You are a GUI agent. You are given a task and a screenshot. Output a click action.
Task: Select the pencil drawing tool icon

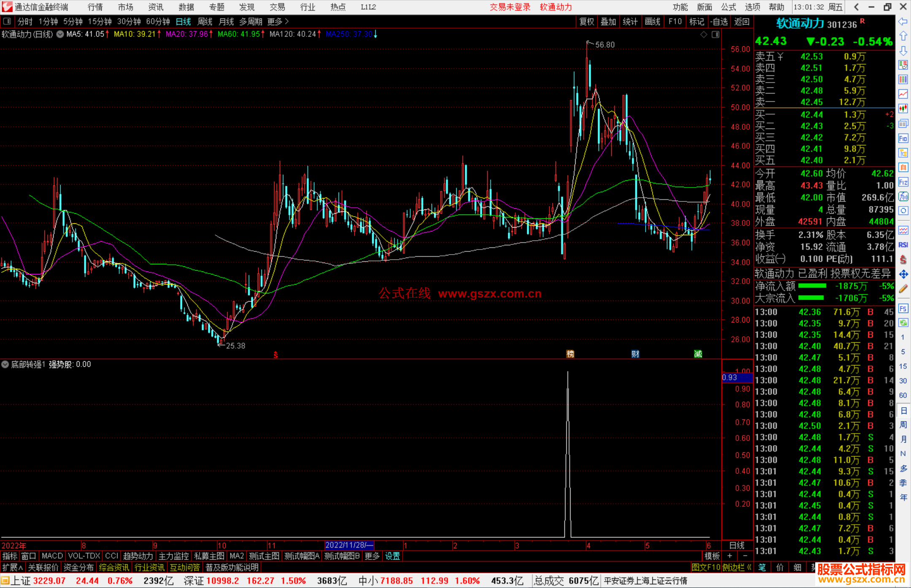tap(903, 289)
